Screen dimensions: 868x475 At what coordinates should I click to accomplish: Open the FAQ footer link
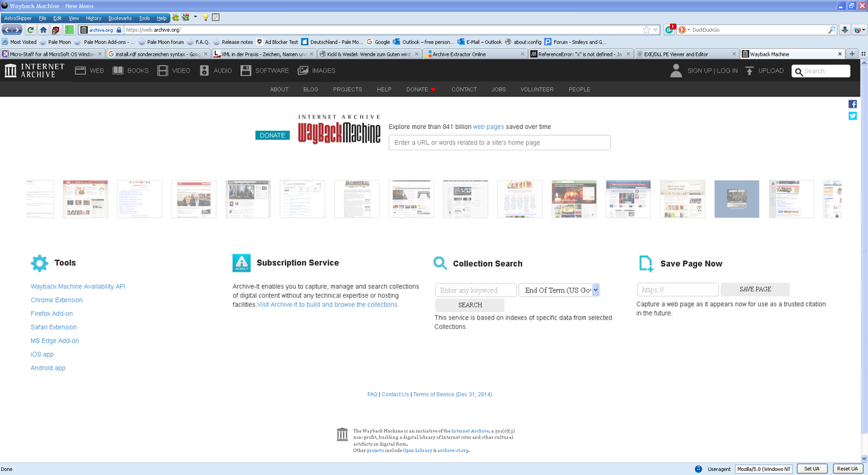click(372, 394)
